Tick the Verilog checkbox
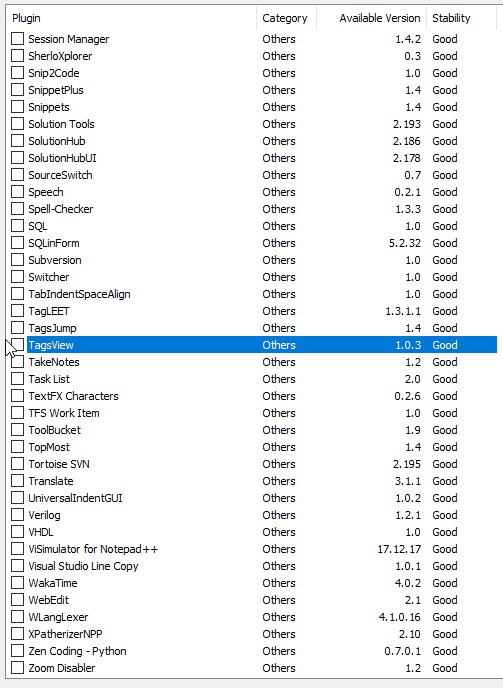 point(18,515)
